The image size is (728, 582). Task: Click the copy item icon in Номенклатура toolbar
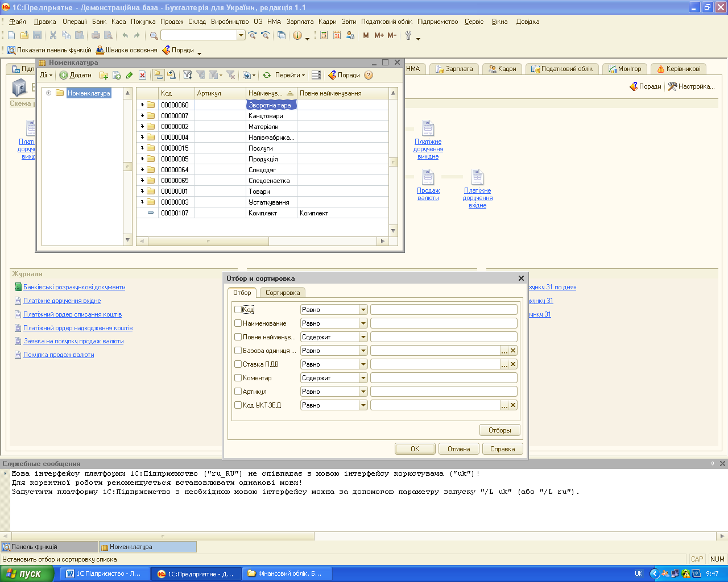tap(117, 75)
